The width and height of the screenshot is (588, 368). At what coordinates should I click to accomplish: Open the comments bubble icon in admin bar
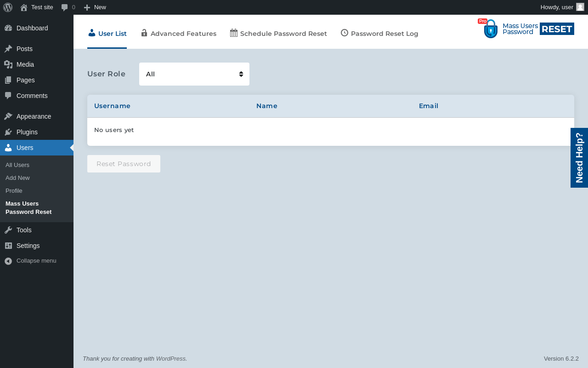point(65,7)
